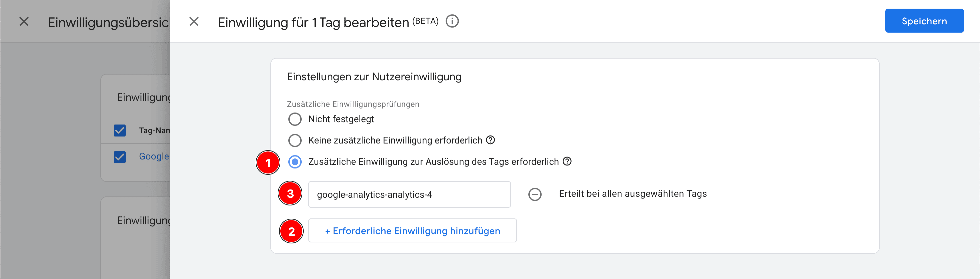Select the 'Nicht festgelegt' radio option

pyautogui.click(x=295, y=119)
